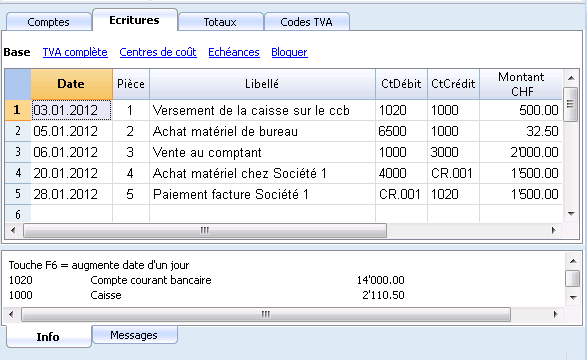Click info panel right scroll arrow
The image size is (587, 360).
(555, 314)
